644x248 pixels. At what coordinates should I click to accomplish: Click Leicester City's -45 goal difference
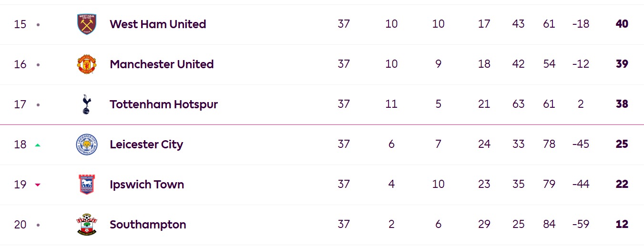(581, 144)
